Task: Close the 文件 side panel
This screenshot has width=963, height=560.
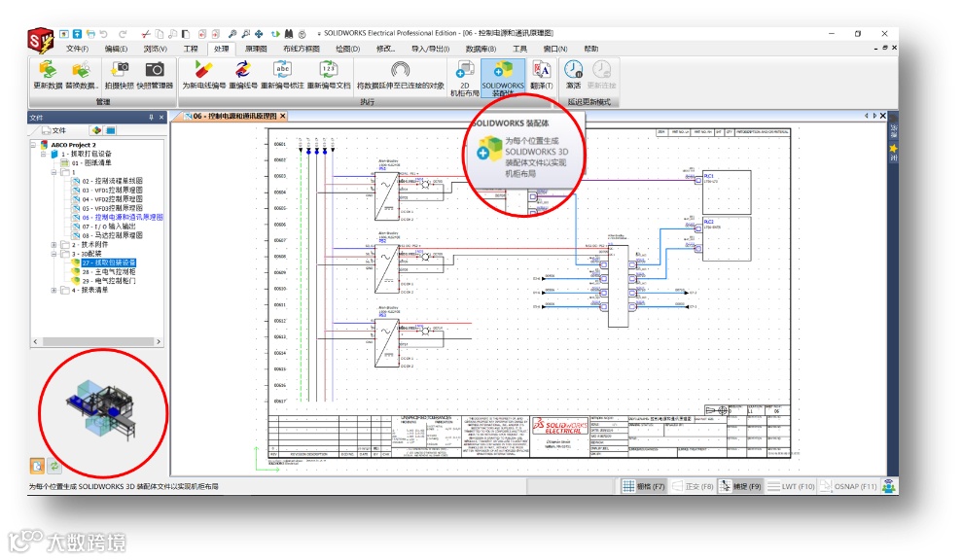Action: pos(161,118)
